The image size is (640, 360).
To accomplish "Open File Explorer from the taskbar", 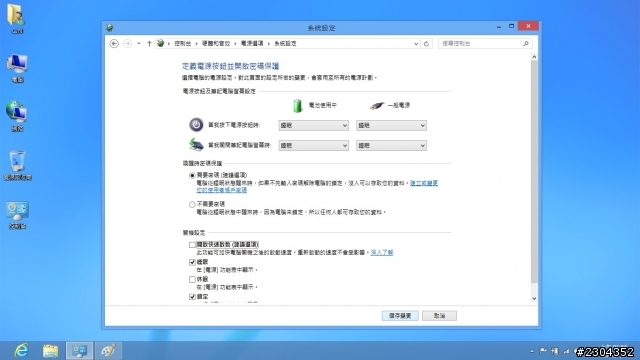I will coord(51,351).
